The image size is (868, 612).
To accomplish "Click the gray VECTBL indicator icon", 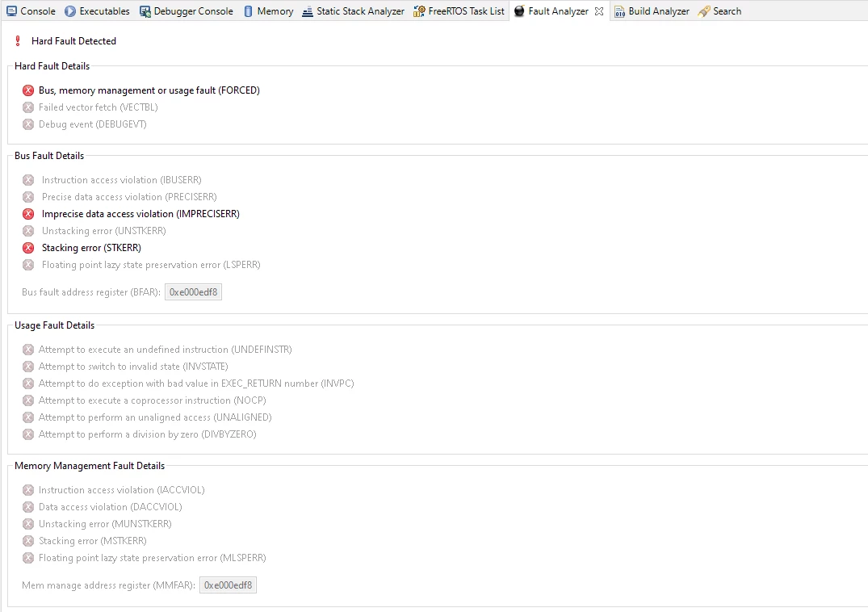I will tap(28, 107).
